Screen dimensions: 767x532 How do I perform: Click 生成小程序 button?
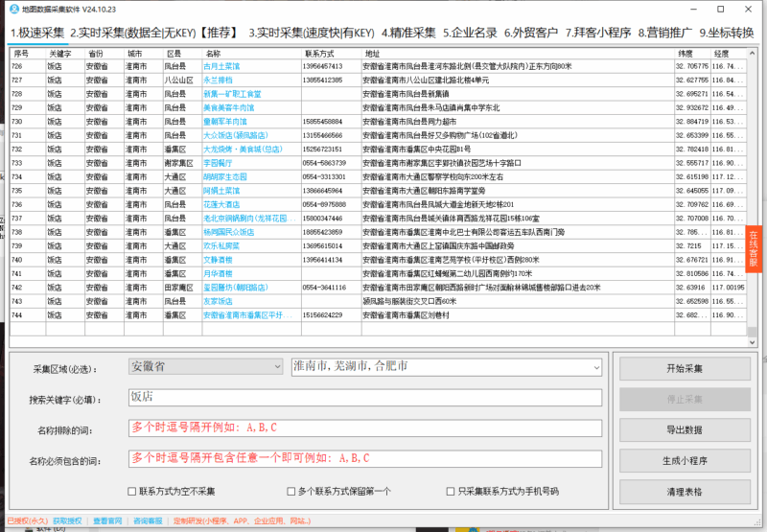coord(685,461)
